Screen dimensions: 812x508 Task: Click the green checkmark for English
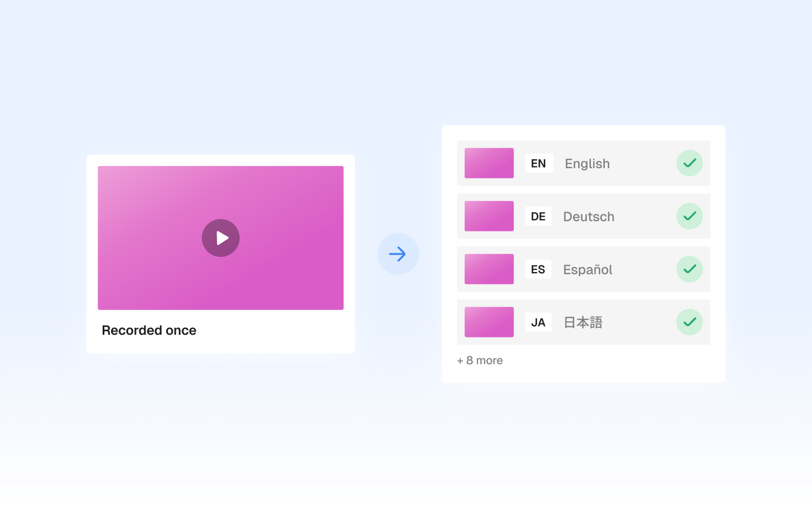(689, 163)
